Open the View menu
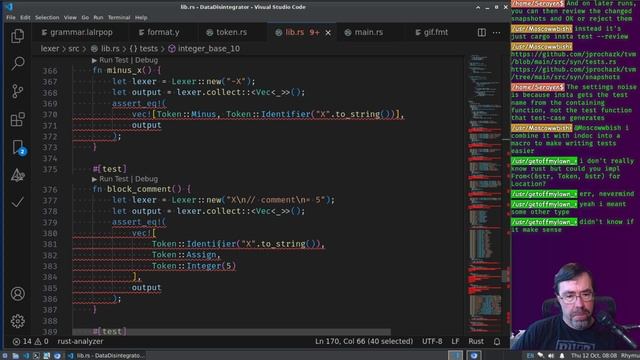Screen dimensions: 640x360 click(x=70, y=18)
